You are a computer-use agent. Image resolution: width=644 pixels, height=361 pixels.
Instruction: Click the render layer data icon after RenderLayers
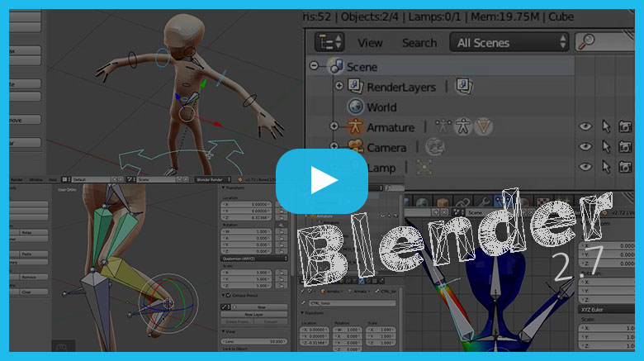pyautogui.click(x=464, y=86)
